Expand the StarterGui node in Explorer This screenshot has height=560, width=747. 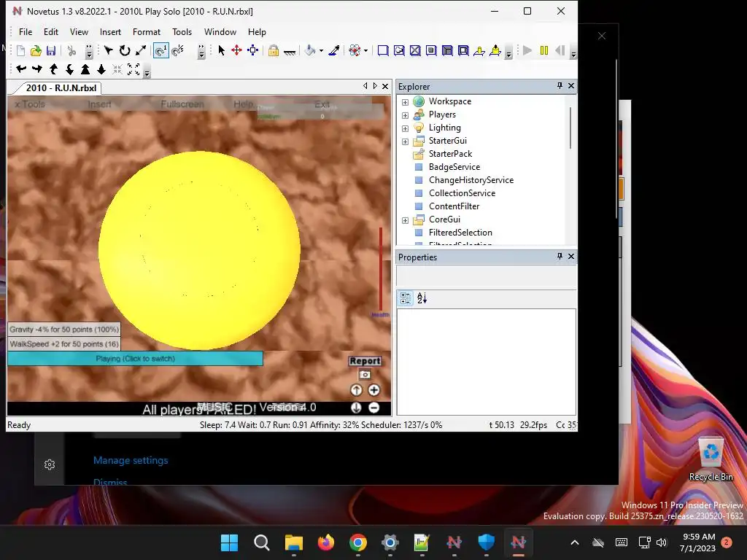coord(405,141)
